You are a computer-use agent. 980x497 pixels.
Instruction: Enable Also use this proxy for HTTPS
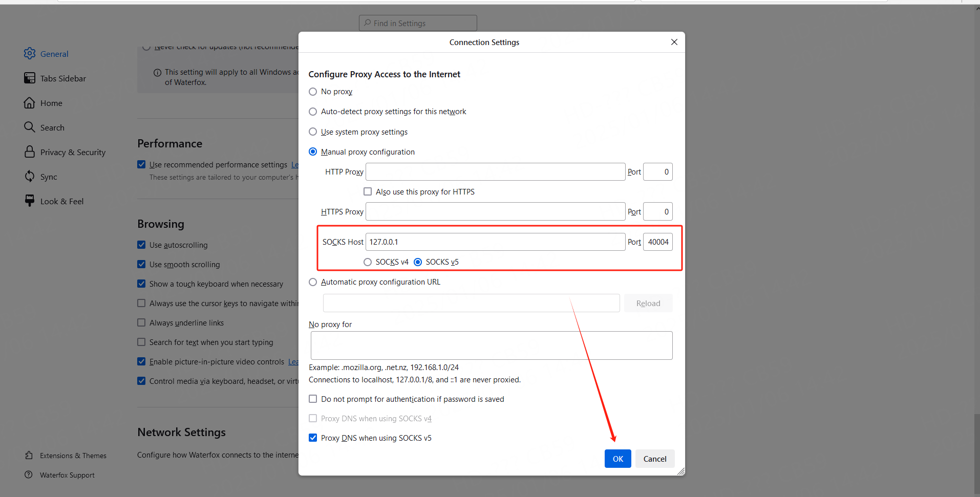click(x=368, y=192)
